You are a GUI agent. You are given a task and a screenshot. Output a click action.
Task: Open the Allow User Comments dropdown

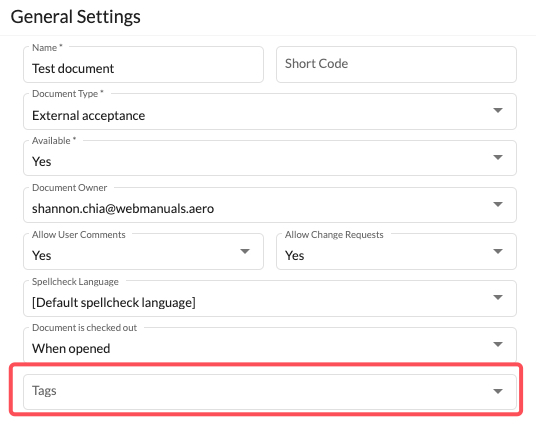click(143, 252)
